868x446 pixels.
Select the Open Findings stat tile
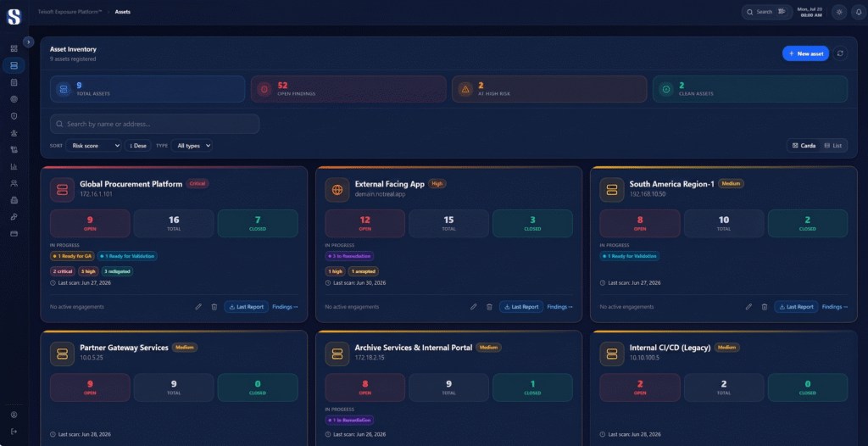[348, 89]
